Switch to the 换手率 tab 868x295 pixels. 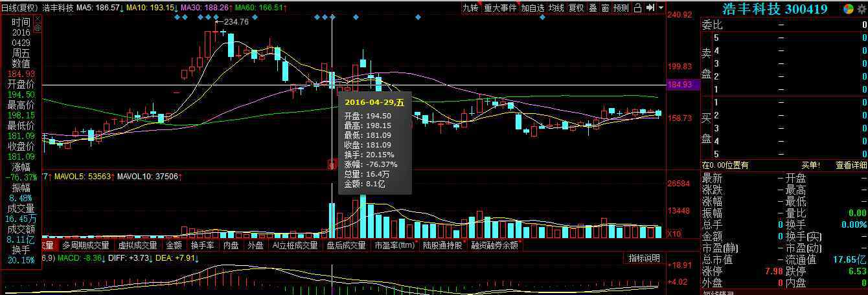202,246
